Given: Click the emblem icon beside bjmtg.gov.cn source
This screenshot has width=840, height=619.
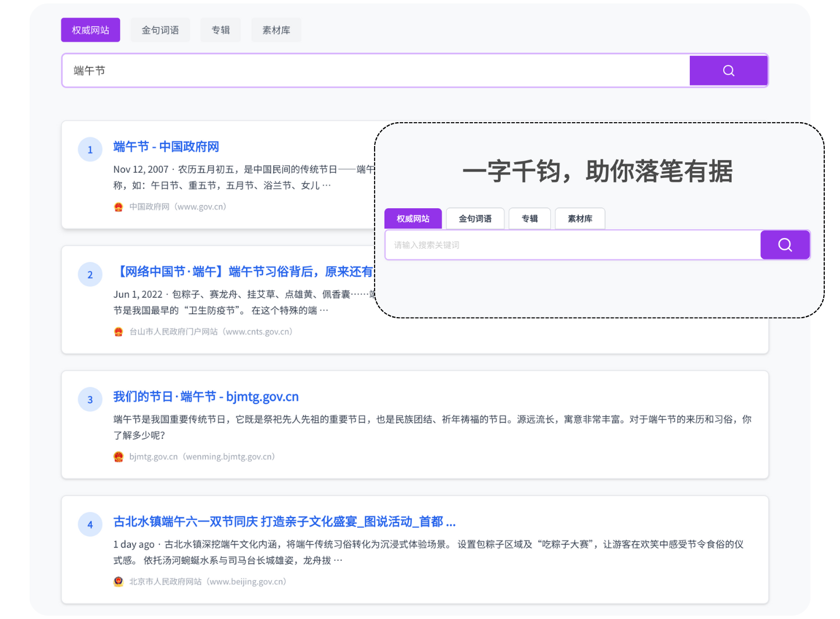Looking at the screenshot, I should (x=119, y=457).
